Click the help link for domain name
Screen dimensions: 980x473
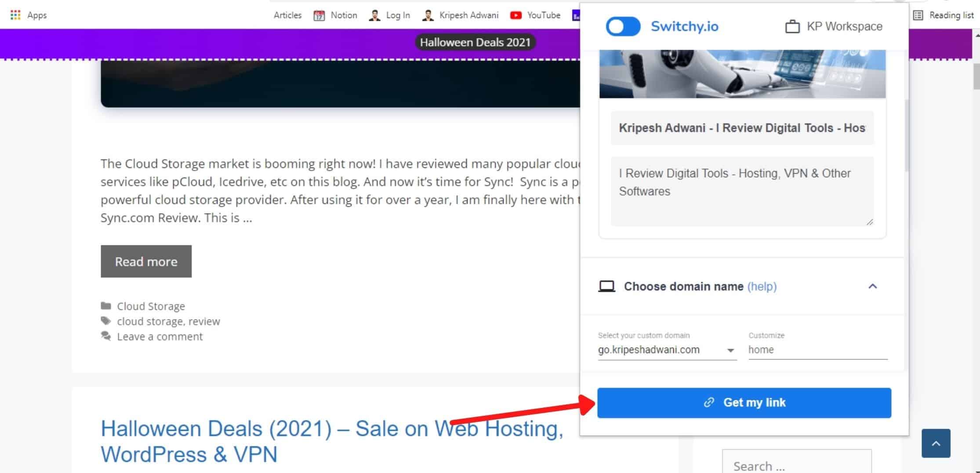[x=762, y=287]
